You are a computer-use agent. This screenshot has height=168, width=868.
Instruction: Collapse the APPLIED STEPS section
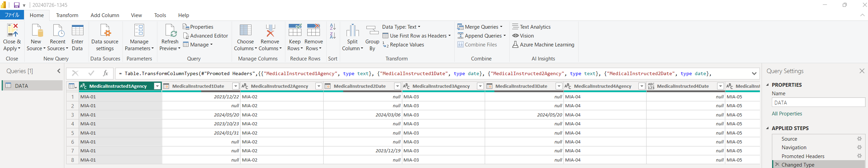point(767,128)
